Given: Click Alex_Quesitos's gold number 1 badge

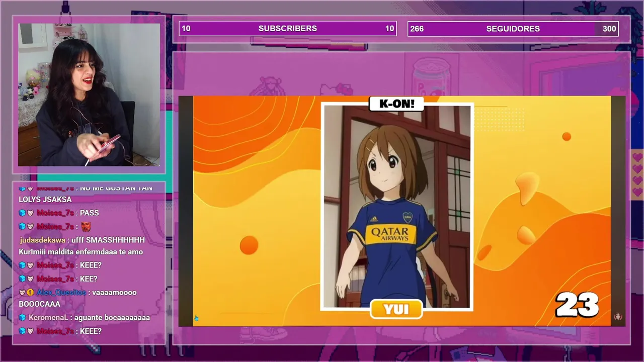Looking at the screenshot, I should coord(30,293).
